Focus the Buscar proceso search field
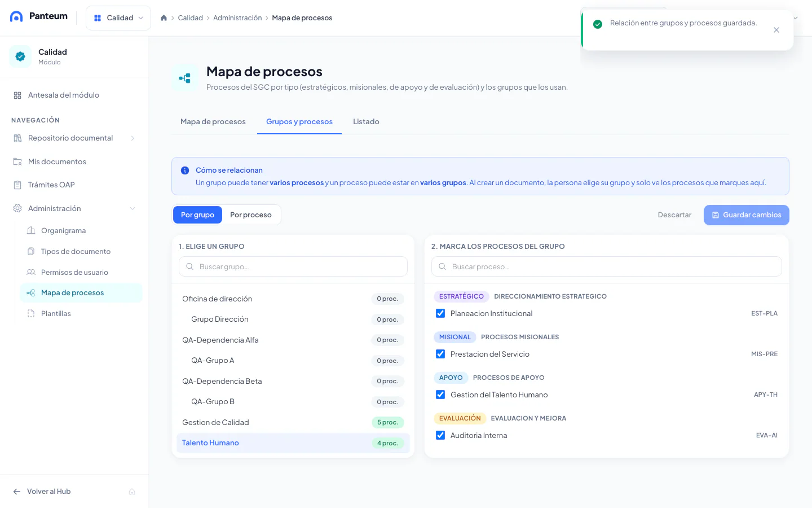812x508 pixels. 607,267
